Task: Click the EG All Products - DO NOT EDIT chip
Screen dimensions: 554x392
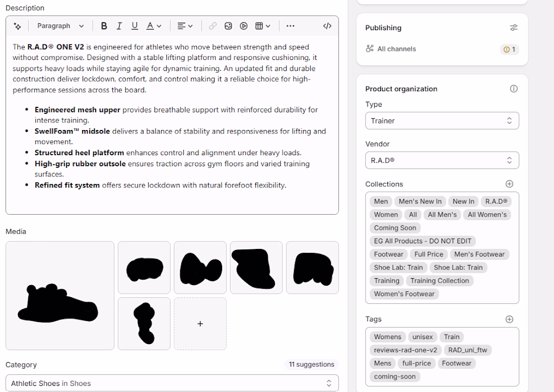Action: pyautogui.click(x=423, y=241)
